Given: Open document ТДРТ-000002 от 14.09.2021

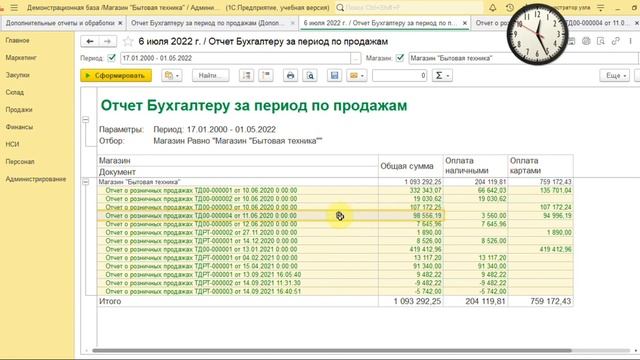Looking at the screenshot, I should [x=203, y=283].
